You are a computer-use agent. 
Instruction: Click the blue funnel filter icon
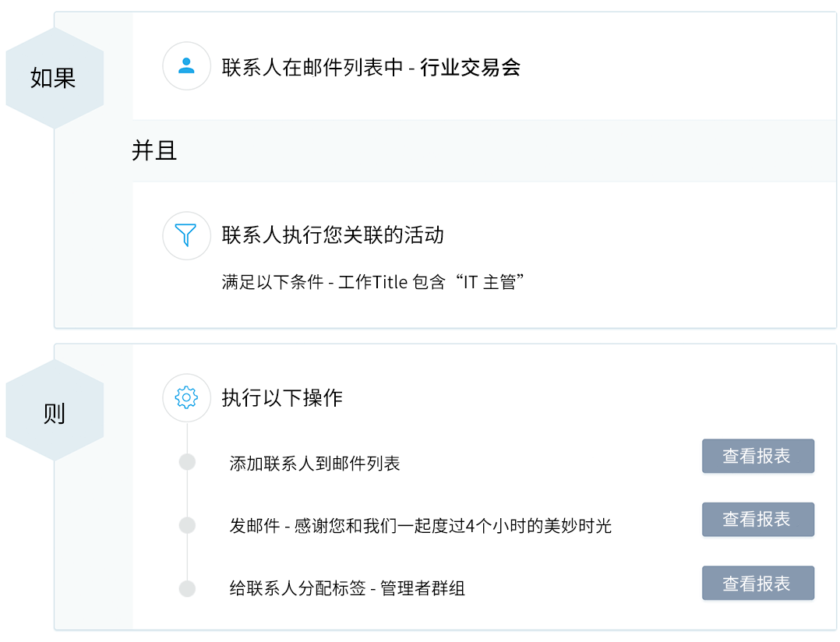tap(186, 235)
